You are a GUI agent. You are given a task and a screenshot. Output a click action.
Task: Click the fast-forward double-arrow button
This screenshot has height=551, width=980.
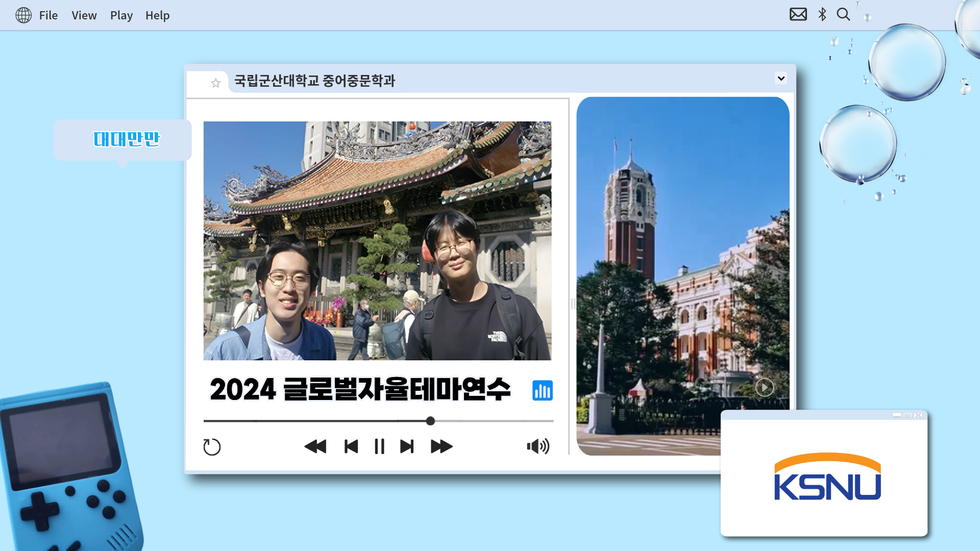[x=442, y=447]
